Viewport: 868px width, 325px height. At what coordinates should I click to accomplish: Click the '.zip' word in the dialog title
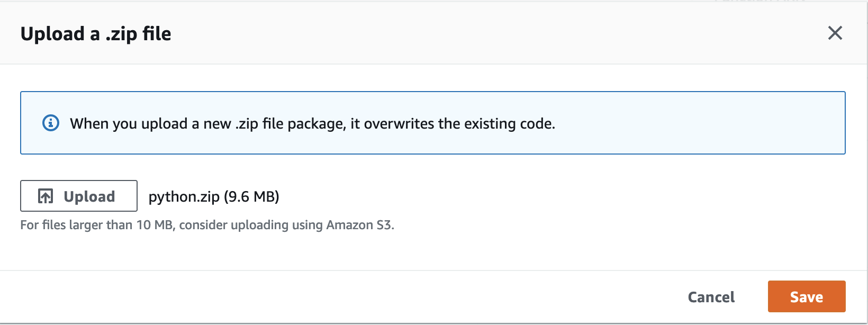(x=121, y=34)
